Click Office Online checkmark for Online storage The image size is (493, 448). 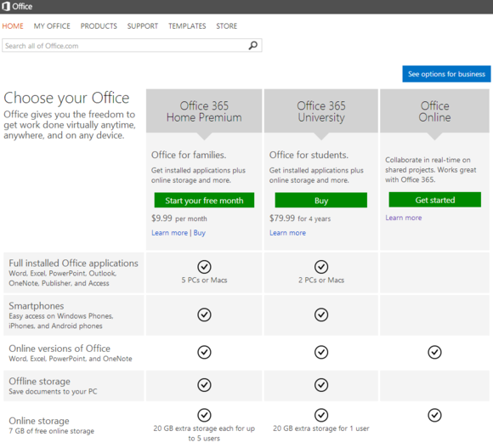[x=434, y=415]
